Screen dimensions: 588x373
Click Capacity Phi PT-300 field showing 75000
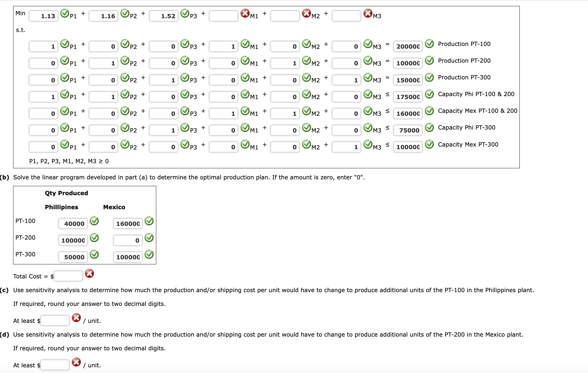coord(408,130)
